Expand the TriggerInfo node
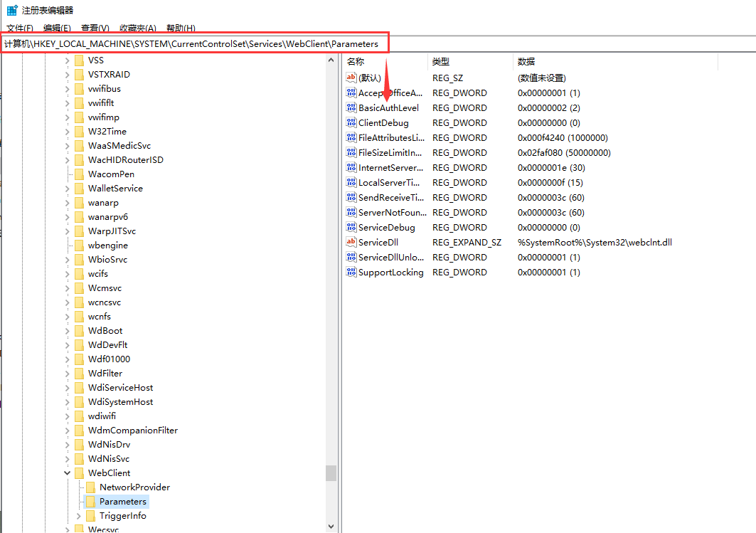Image resolution: width=756 pixels, height=533 pixels. [x=78, y=515]
